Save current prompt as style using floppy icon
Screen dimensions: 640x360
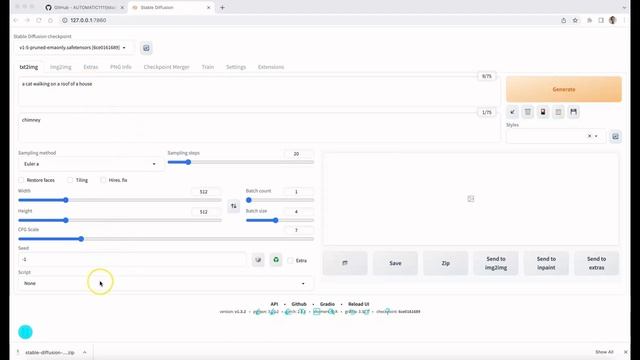click(x=573, y=112)
